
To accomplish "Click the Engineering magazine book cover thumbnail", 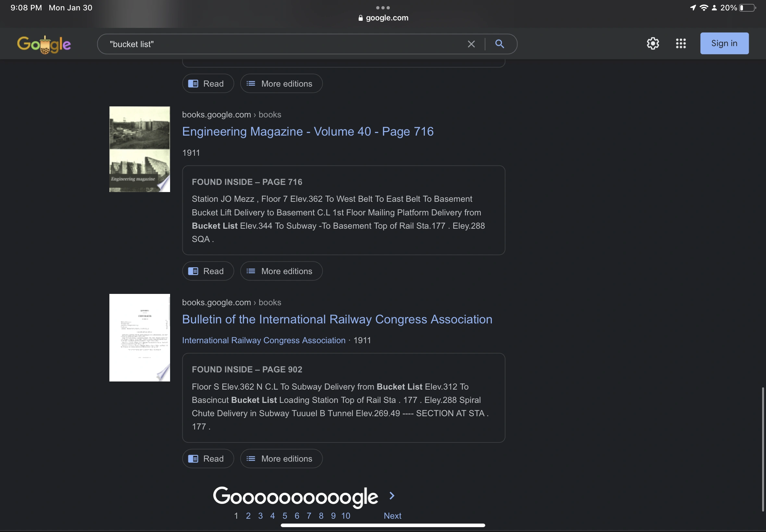I will [139, 149].
